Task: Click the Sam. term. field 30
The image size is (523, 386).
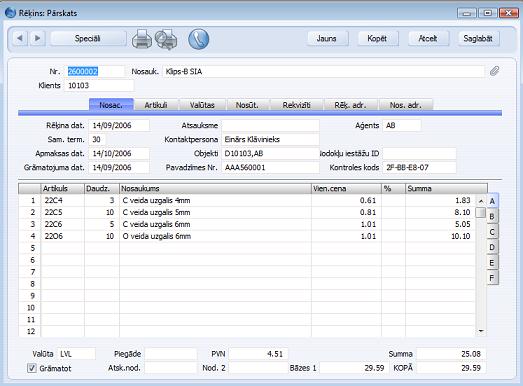Action: [x=97, y=139]
